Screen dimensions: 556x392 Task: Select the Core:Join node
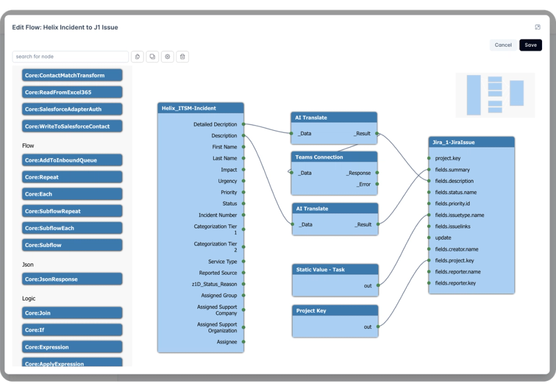[72, 313]
